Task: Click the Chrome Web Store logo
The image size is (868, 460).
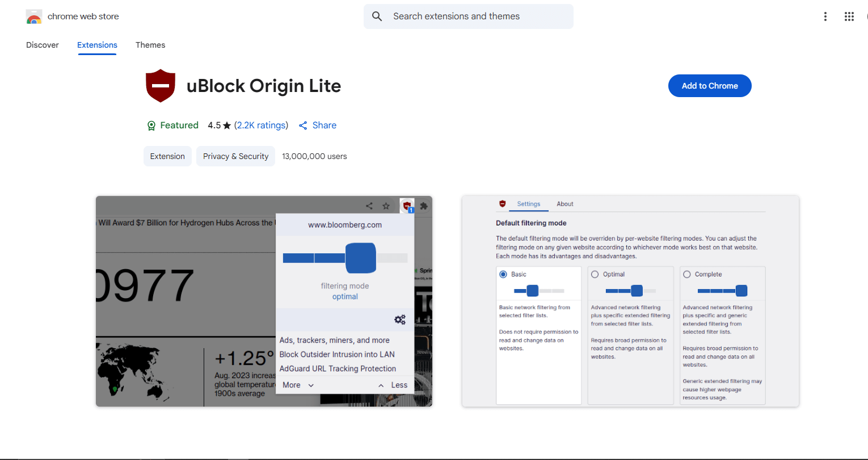Action: click(x=34, y=16)
